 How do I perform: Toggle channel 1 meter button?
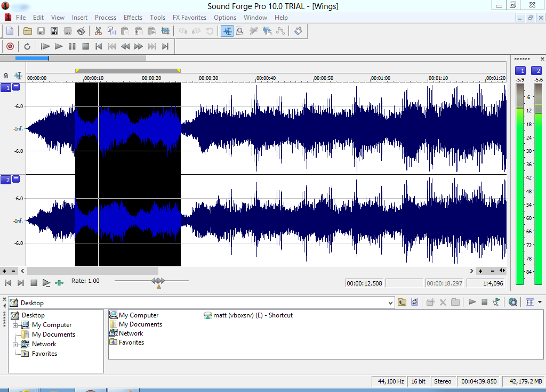pos(520,71)
